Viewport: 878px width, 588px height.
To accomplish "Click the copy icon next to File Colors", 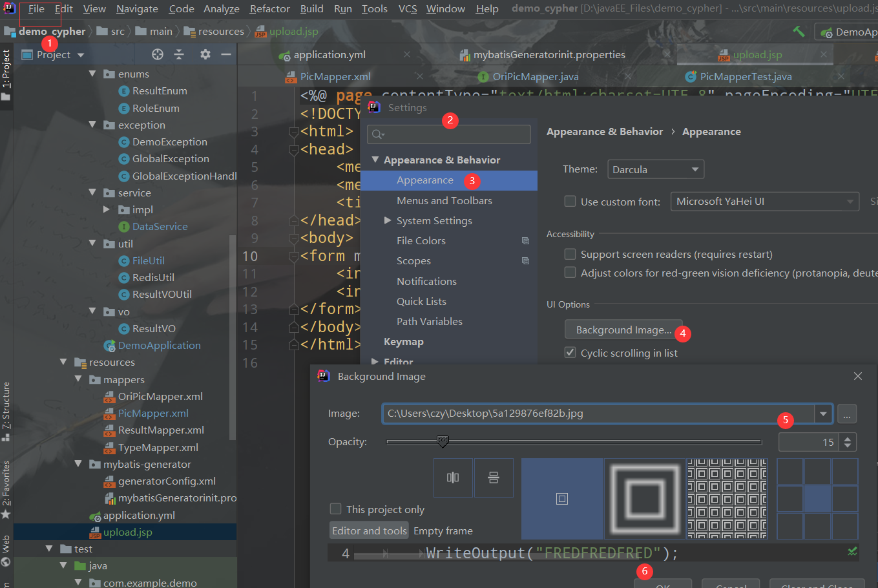I will click(x=525, y=241).
